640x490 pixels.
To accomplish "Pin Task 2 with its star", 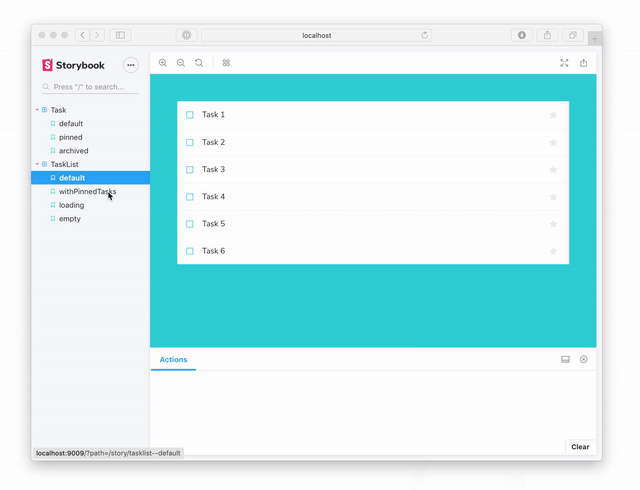I will 553,143.
